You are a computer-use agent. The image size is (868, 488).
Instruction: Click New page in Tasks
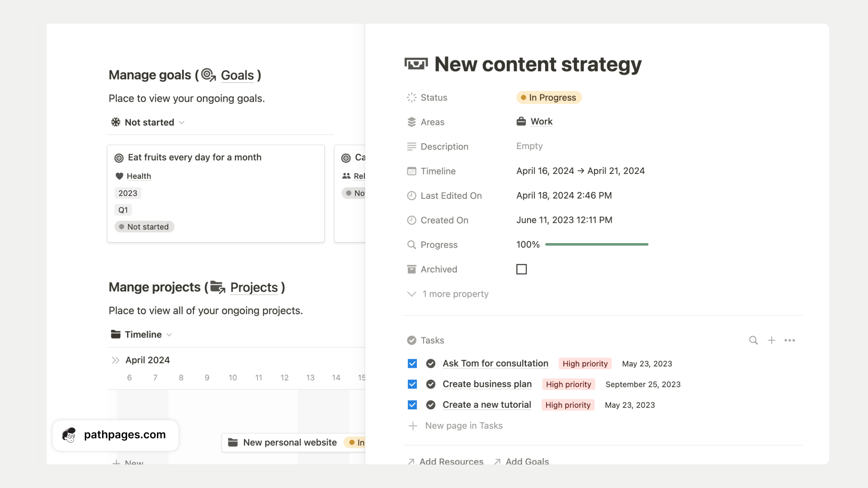point(463,426)
